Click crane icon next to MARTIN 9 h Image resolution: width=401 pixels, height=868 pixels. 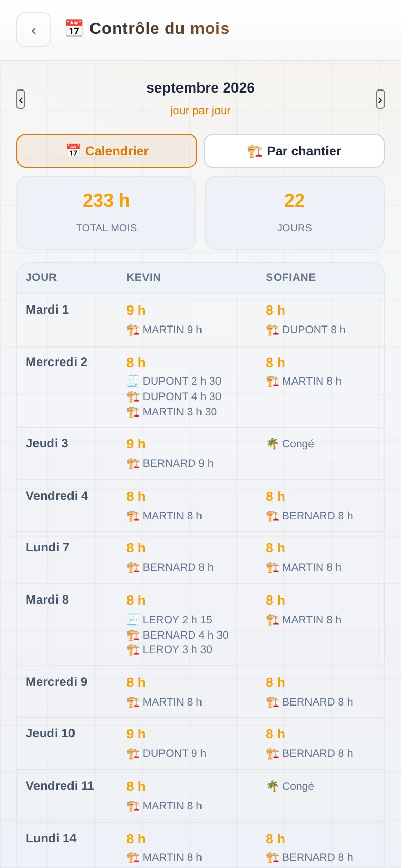pyautogui.click(x=133, y=330)
